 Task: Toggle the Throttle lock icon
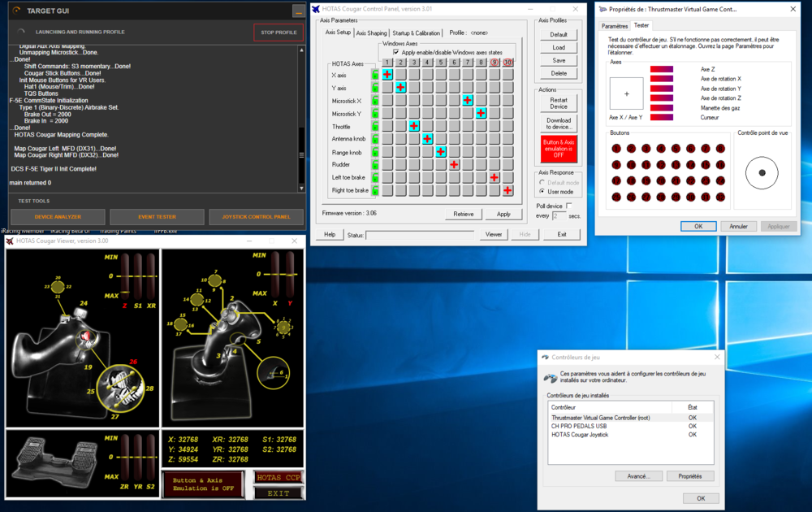click(x=375, y=126)
